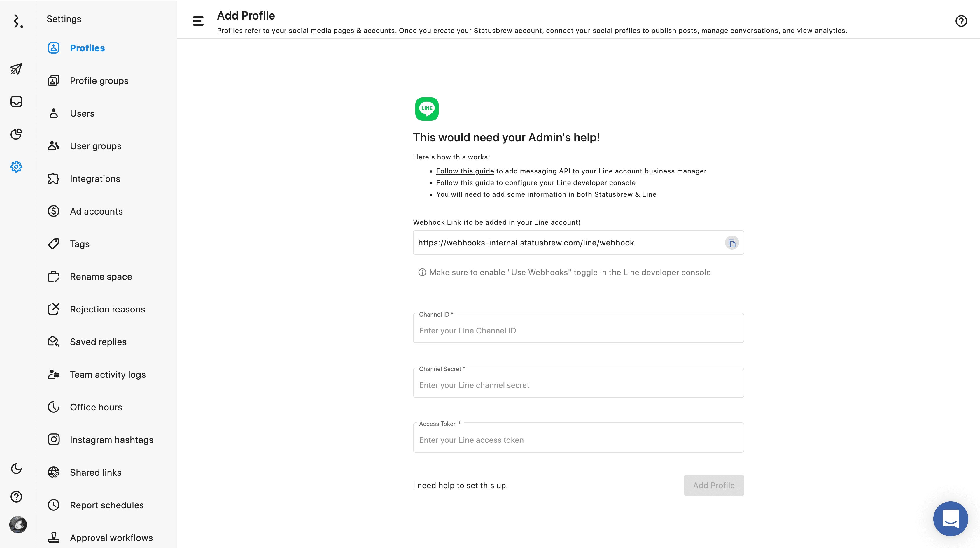
Task: Click the Report schedules clock icon
Action: pos(54,505)
